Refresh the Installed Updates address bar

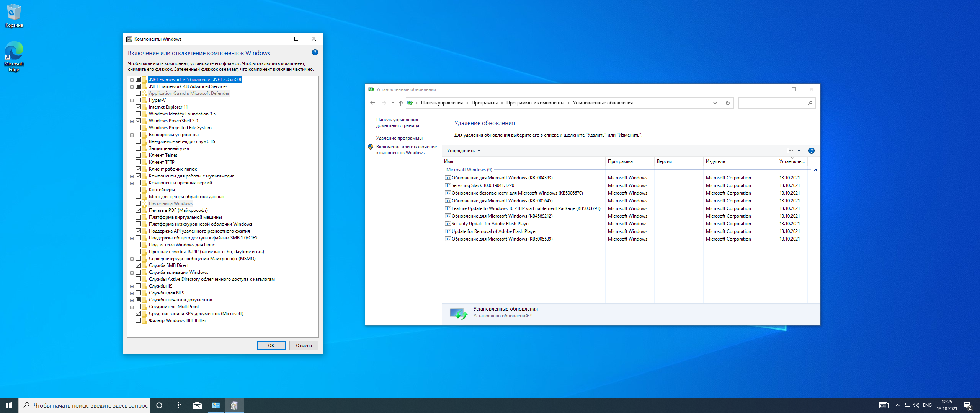coord(727,103)
